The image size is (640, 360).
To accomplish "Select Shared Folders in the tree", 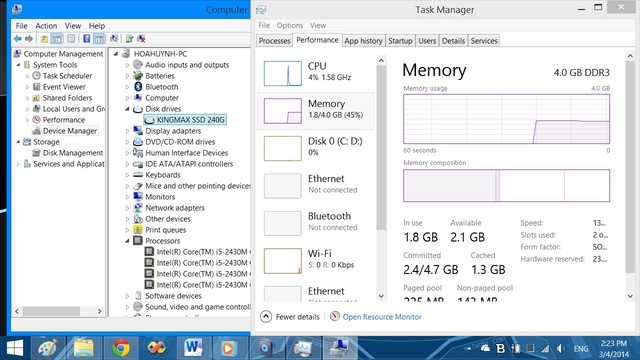I will pyautogui.click(x=67, y=98).
